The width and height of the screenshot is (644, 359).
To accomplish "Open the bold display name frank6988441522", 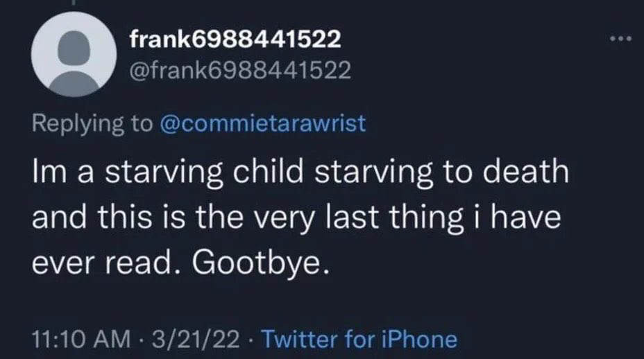I will coord(235,40).
